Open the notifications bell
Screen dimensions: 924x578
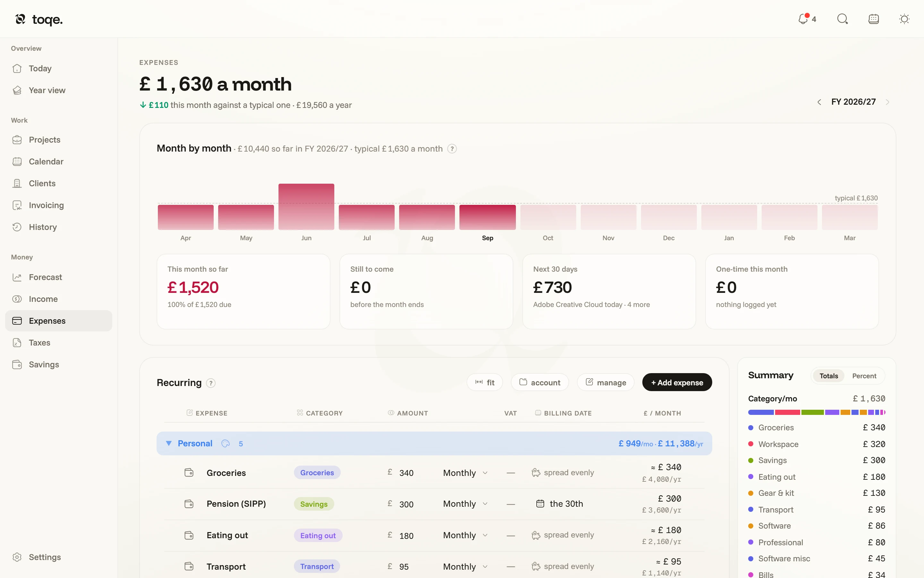[x=807, y=19]
